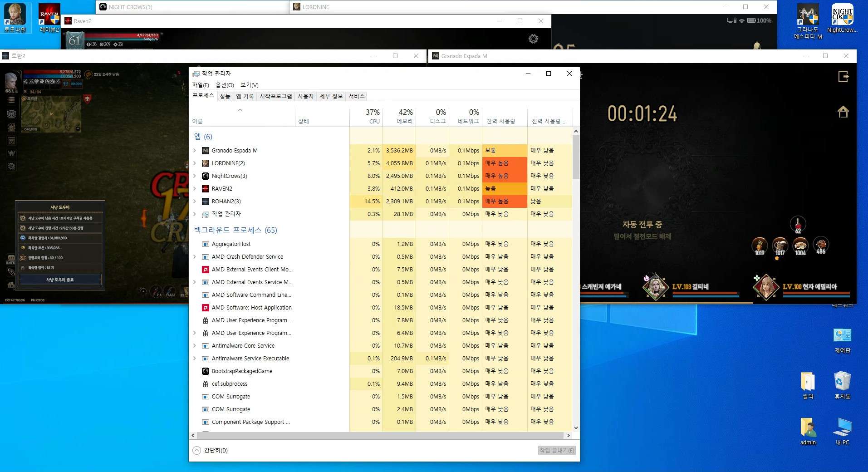Image resolution: width=868 pixels, height=472 pixels.
Task: Select the LV.103 길티네 character portrait
Action: pyautogui.click(x=656, y=287)
